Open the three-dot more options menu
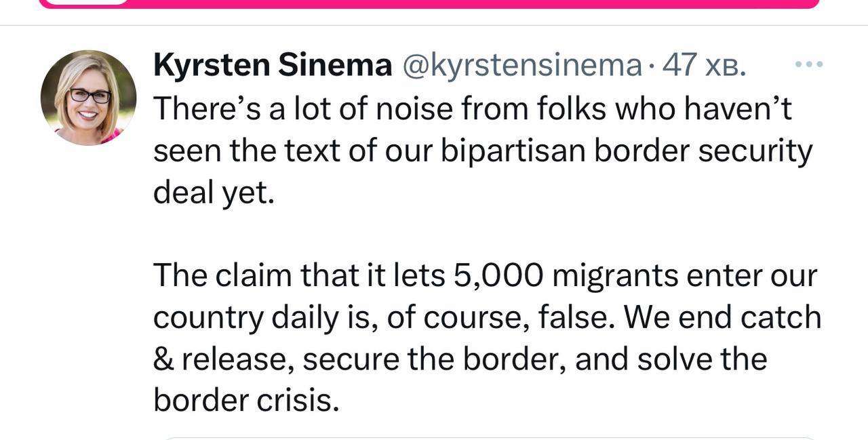 point(808,64)
